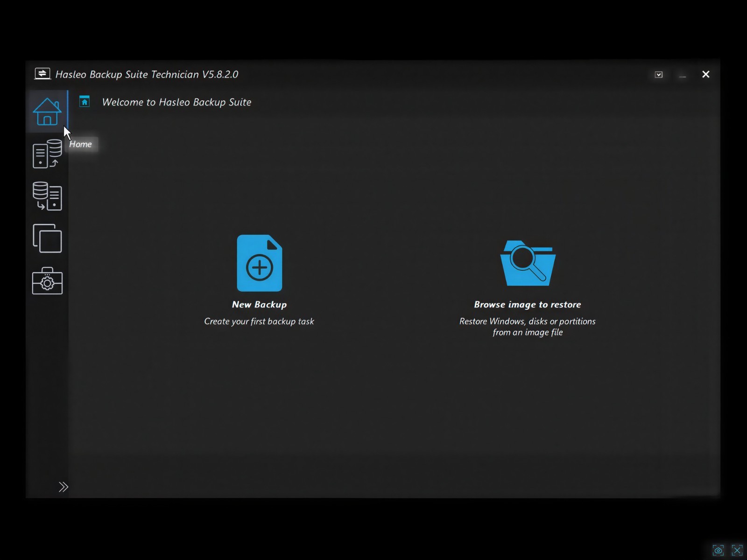Click the New Backup document icon
The image size is (747, 560).
[x=260, y=263]
